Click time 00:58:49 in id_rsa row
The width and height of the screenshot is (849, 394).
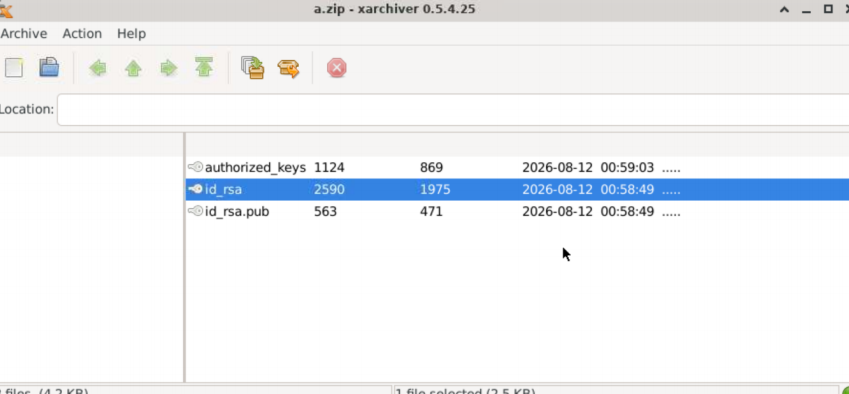pos(627,190)
